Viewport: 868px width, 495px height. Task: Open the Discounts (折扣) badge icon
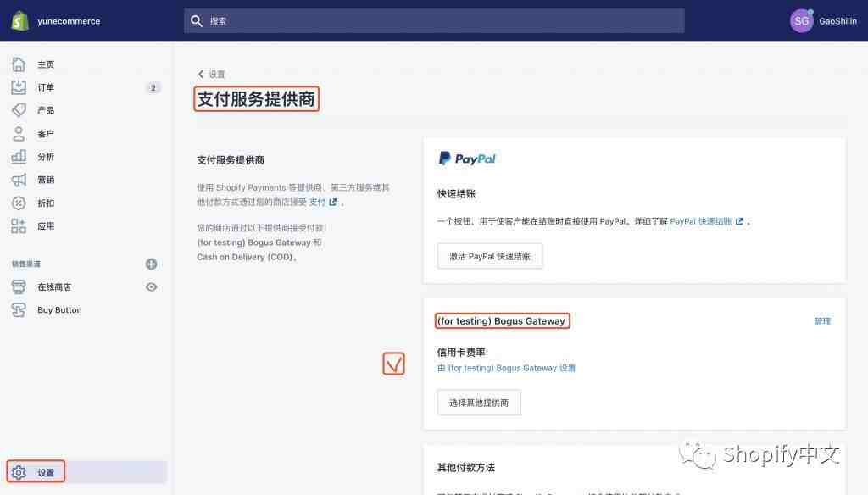click(x=19, y=203)
